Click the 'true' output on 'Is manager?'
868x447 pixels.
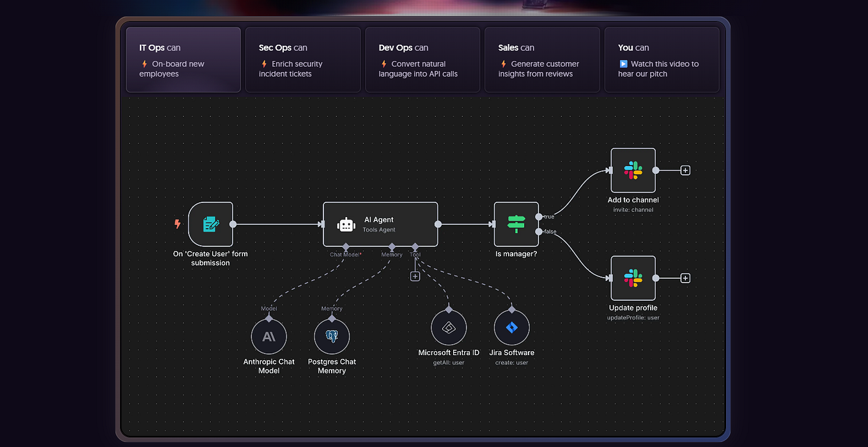(x=539, y=216)
